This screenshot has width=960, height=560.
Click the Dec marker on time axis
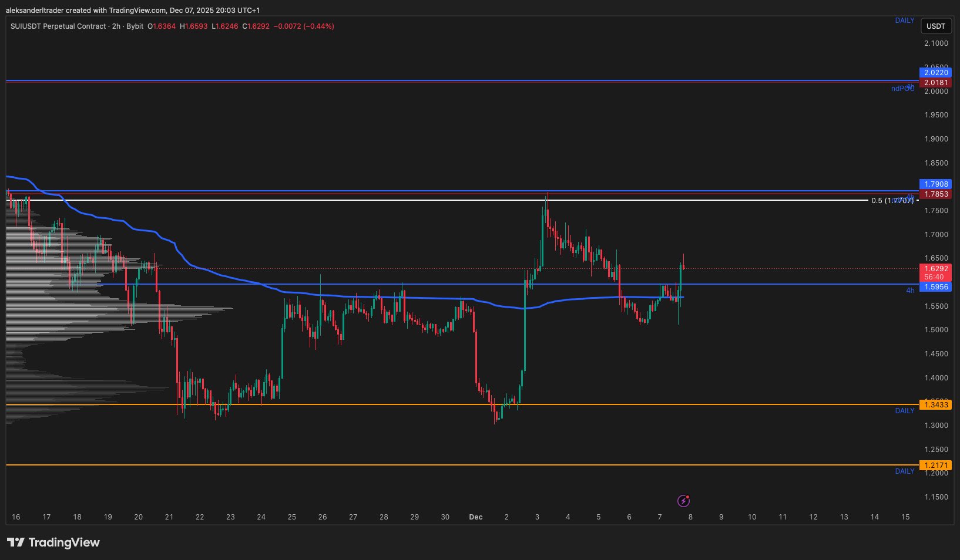click(475, 517)
